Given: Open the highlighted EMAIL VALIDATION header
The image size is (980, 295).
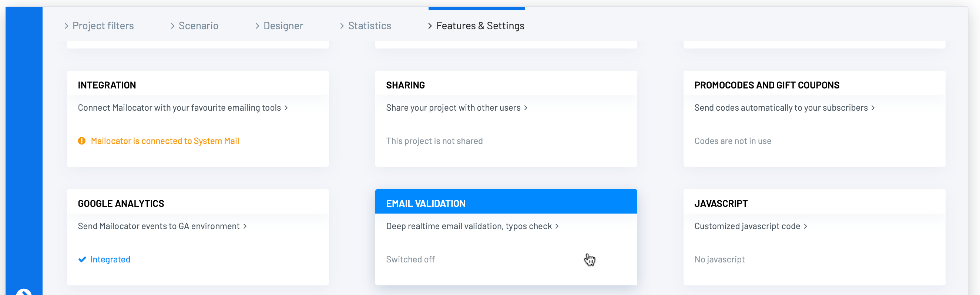Looking at the screenshot, I should tap(506, 202).
